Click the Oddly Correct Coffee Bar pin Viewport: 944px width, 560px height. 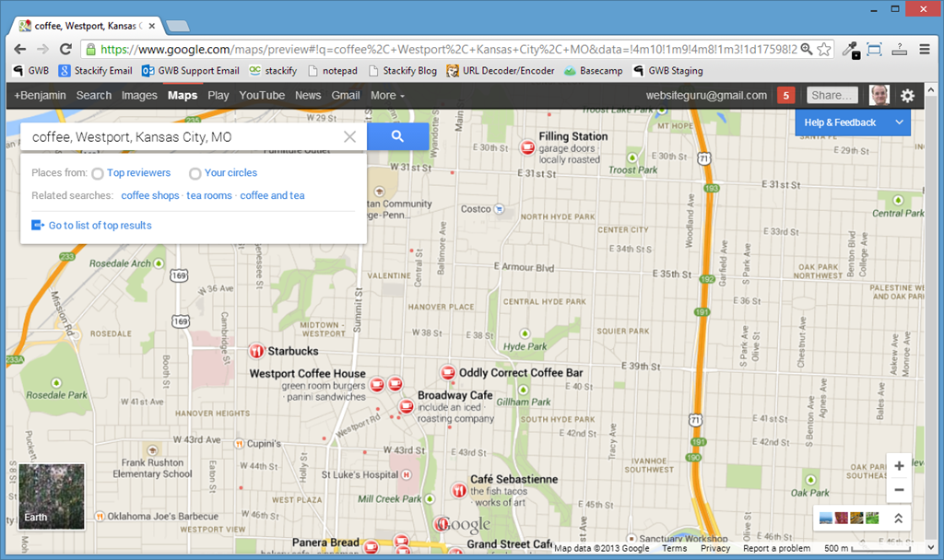coord(447,372)
